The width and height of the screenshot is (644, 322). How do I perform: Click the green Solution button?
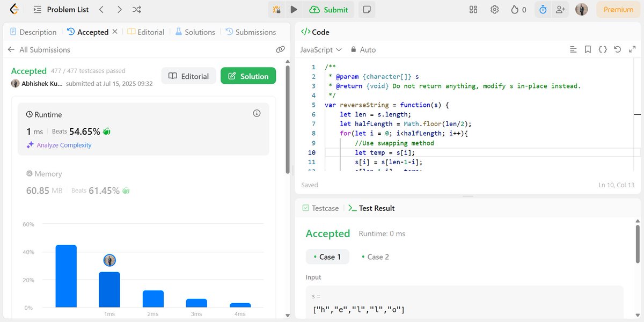[248, 76]
